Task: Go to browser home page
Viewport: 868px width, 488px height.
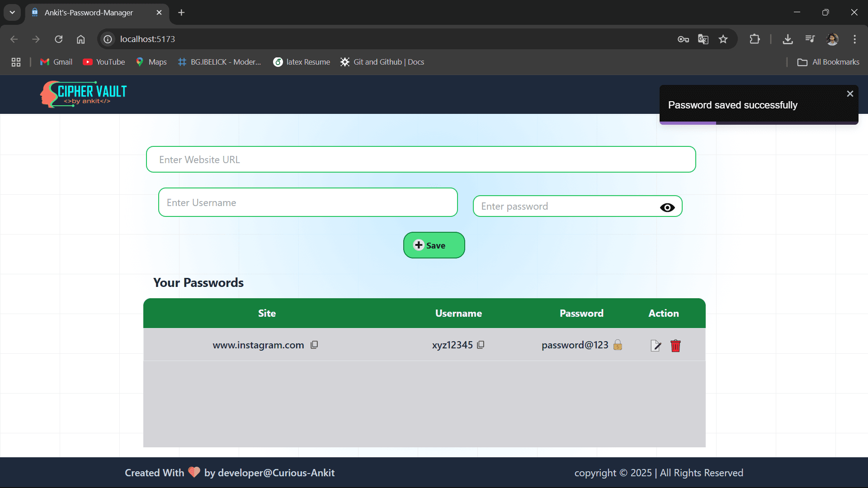Action: [80, 39]
